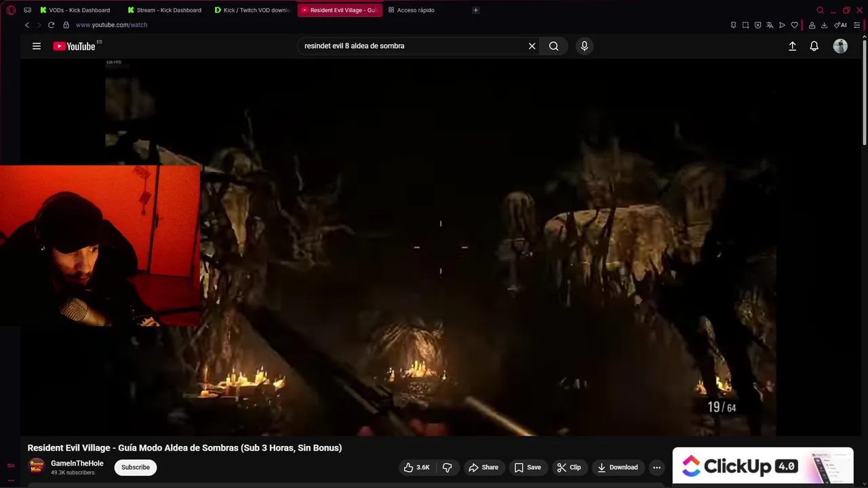
Task: Bookmark page with the heart icon
Action: pos(794,25)
